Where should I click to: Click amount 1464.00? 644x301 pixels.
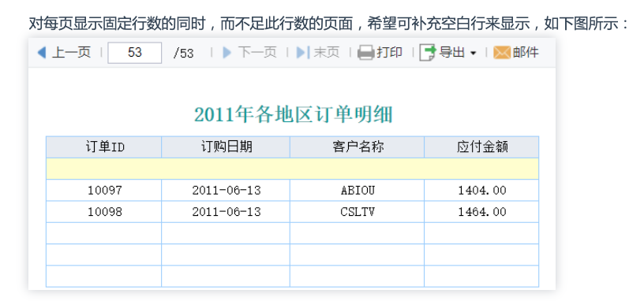[481, 212]
